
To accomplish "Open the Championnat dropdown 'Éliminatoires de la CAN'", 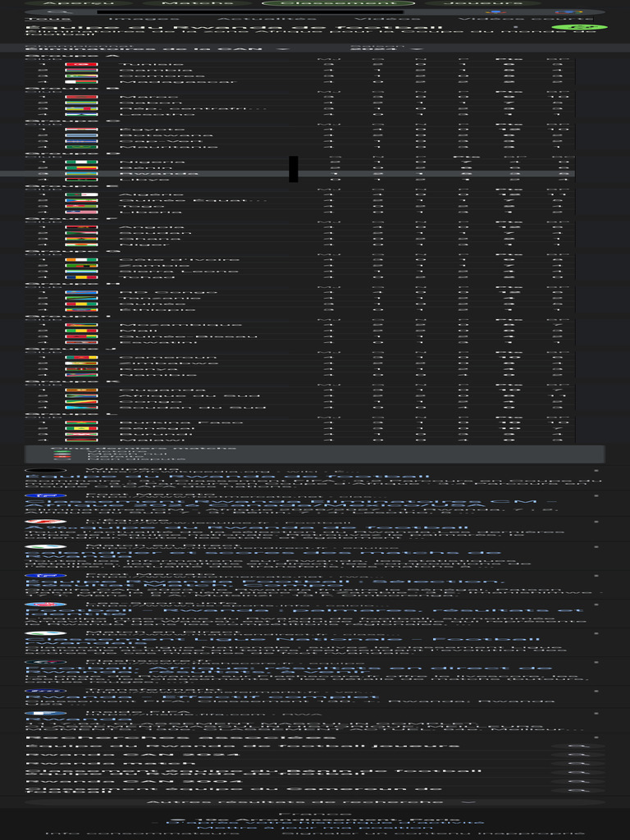I will (158, 48).
